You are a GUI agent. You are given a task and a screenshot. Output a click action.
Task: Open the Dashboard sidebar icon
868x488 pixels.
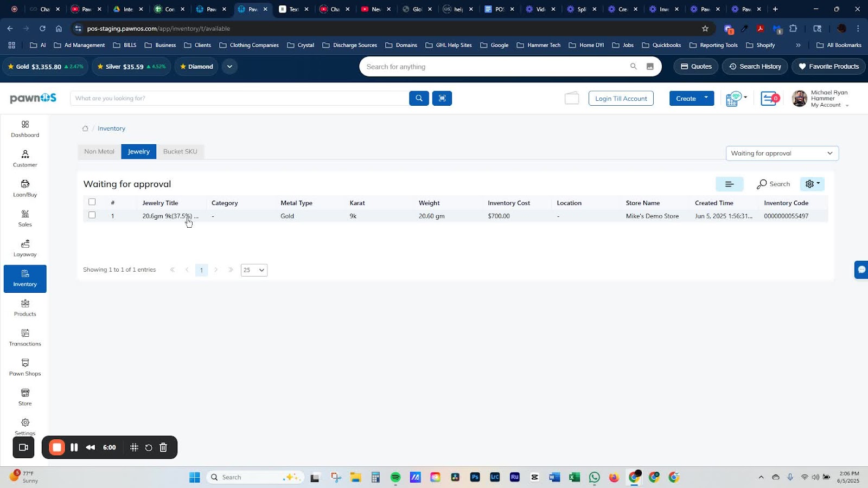tap(25, 129)
